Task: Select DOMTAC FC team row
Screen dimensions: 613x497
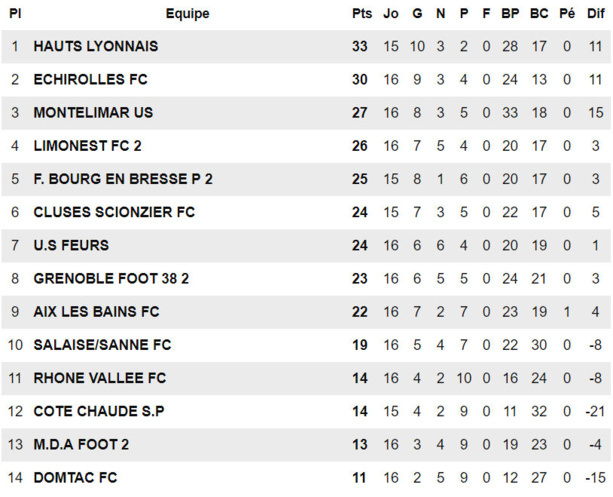Action: [x=75, y=477]
